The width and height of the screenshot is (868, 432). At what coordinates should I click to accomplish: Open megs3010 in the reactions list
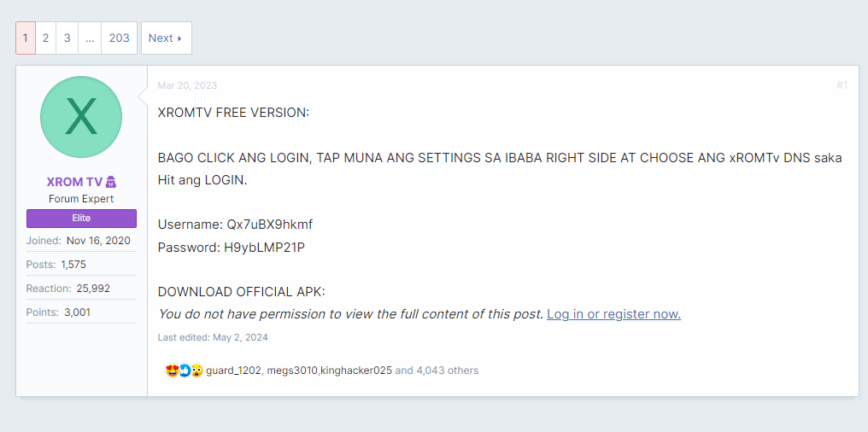pos(292,371)
